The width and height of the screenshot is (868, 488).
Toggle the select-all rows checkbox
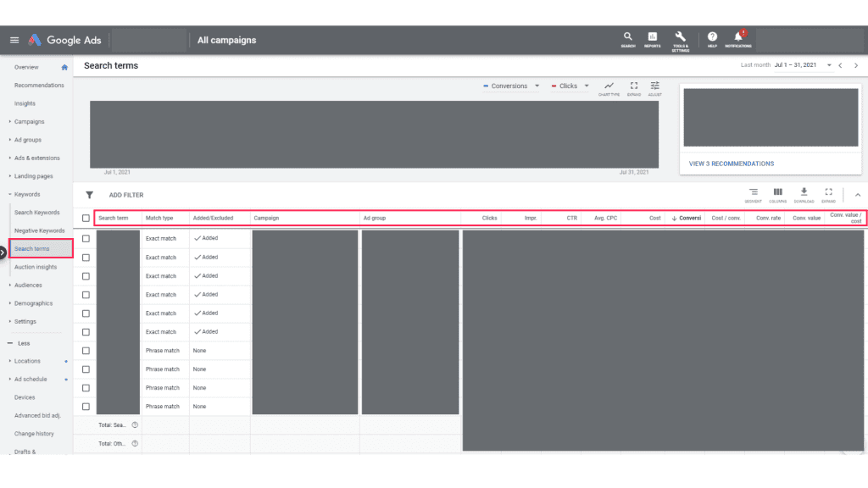(x=86, y=218)
